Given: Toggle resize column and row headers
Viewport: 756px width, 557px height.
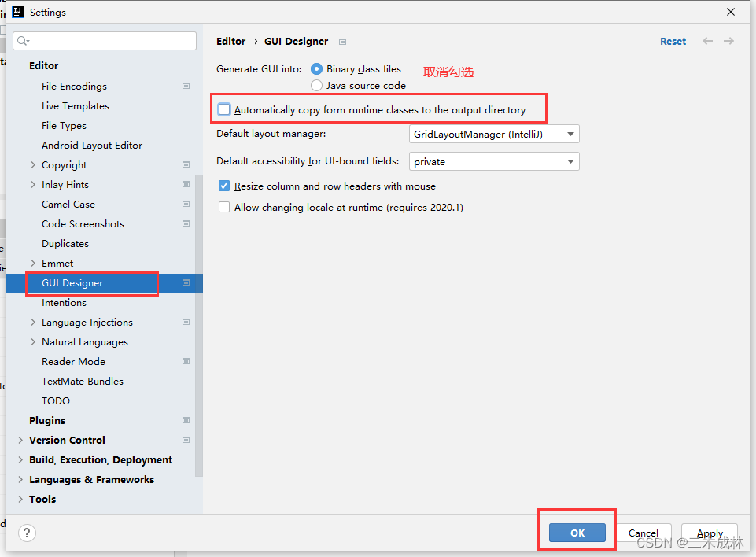Looking at the screenshot, I should tap(225, 186).
